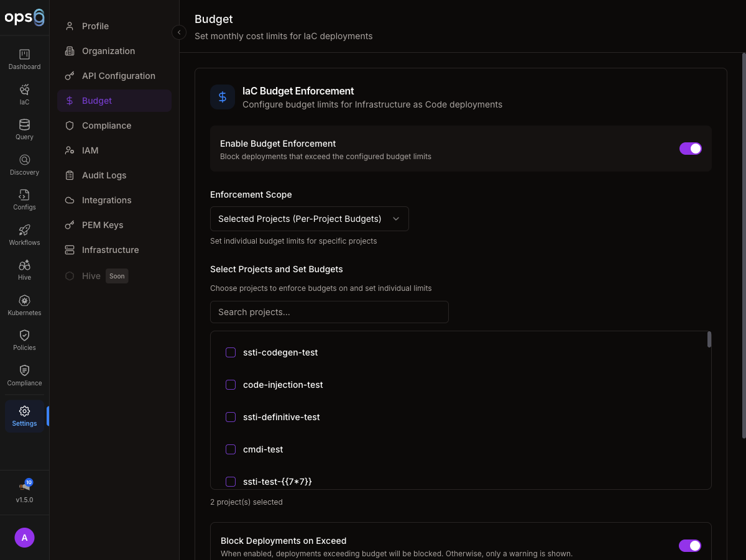Open the Enforcement Scope dropdown

point(309,219)
